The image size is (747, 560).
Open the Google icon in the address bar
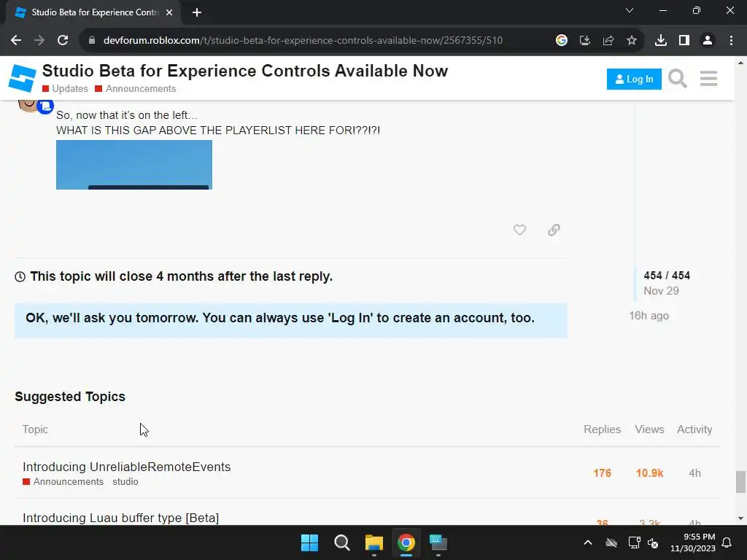562,40
